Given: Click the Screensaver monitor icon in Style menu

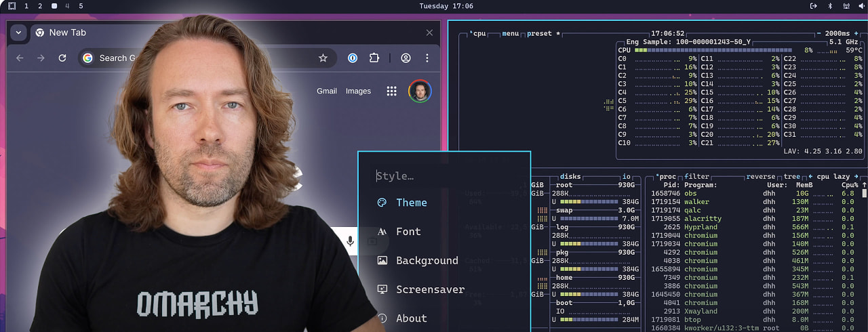Looking at the screenshot, I should (382, 289).
